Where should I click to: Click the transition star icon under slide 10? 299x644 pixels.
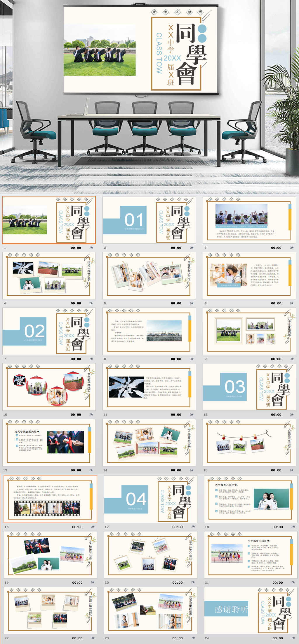click(91, 415)
